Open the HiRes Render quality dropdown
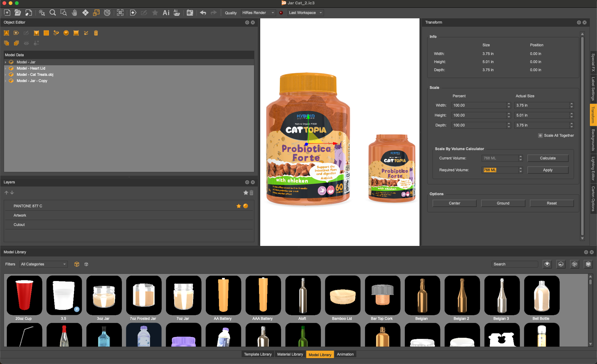 point(258,13)
